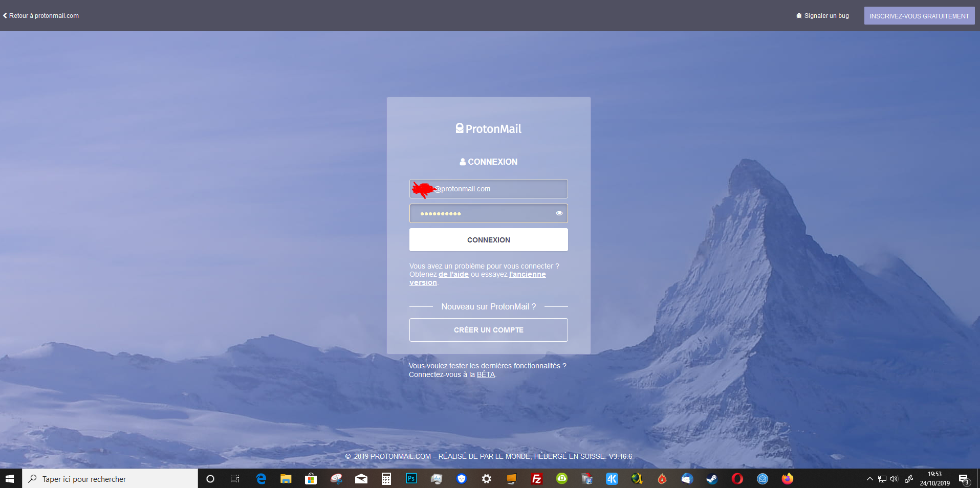The width and height of the screenshot is (980, 488).
Task: Click the footer text '2019 PROTONMAIL.COM'
Action: pos(393,456)
